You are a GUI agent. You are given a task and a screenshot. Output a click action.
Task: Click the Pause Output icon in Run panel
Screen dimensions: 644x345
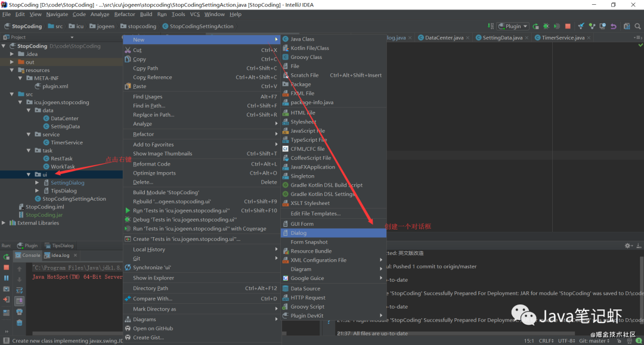point(6,278)
